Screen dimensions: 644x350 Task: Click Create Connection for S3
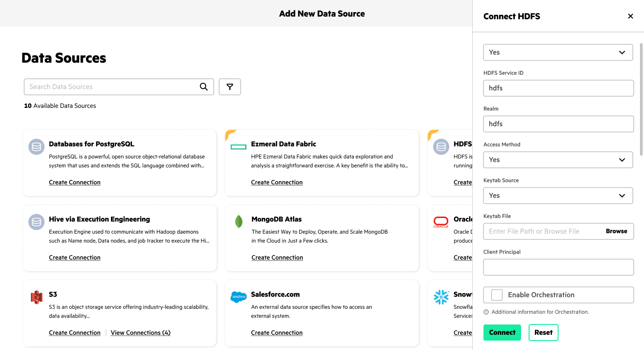pos(75,333)
